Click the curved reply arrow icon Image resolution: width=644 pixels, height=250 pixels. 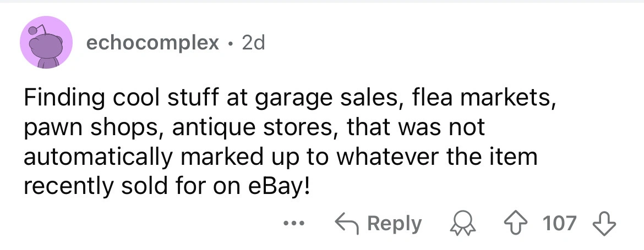pyautogui.click(x=346, y=224)
